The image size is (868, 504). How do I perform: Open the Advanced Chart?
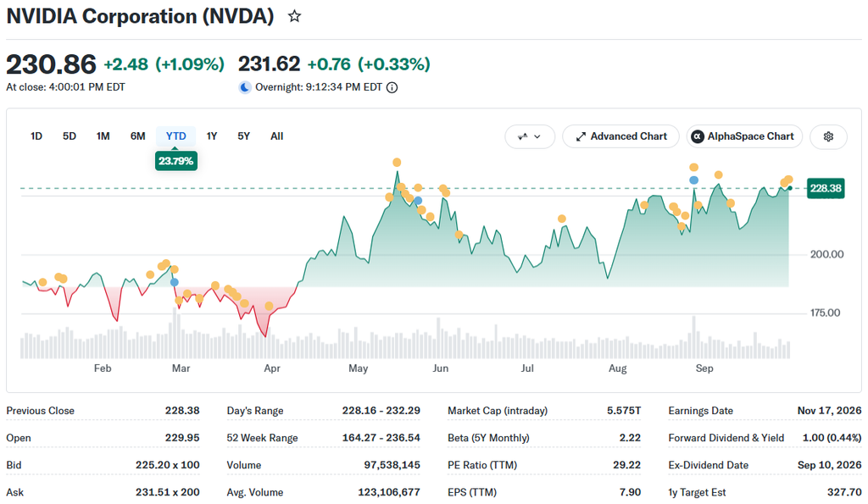[620, 136]
